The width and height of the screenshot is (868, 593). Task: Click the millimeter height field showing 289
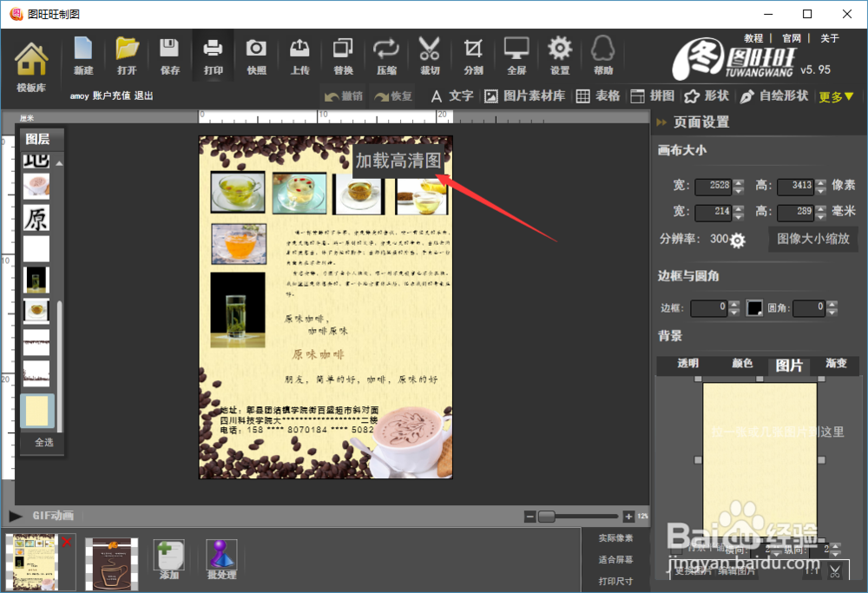click(x=795, y=212)
